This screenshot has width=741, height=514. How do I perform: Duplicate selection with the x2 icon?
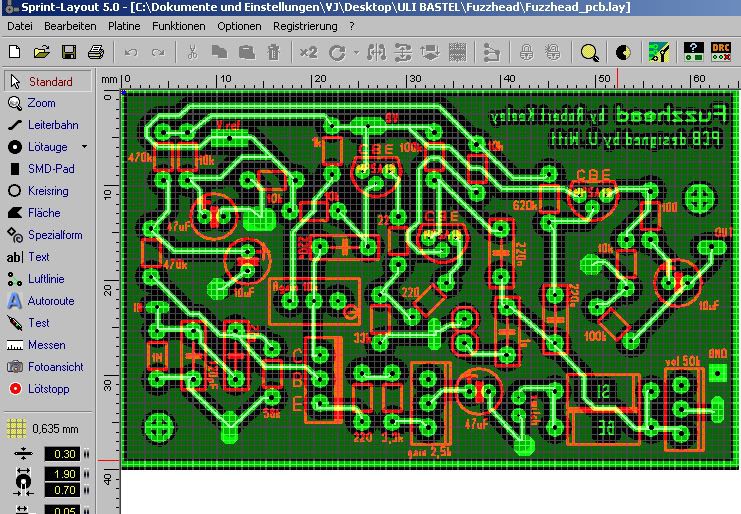[x=308, y=52]
